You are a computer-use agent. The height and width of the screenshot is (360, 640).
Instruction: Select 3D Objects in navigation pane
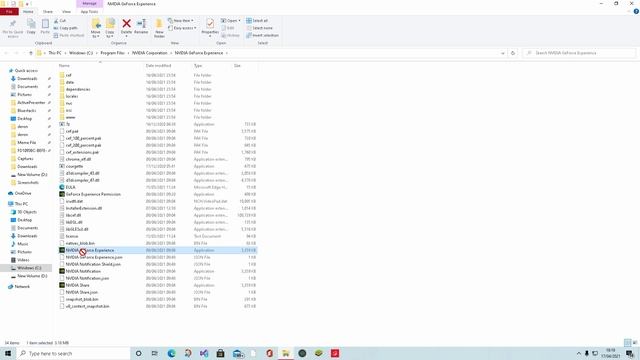[x=27, y=212]
